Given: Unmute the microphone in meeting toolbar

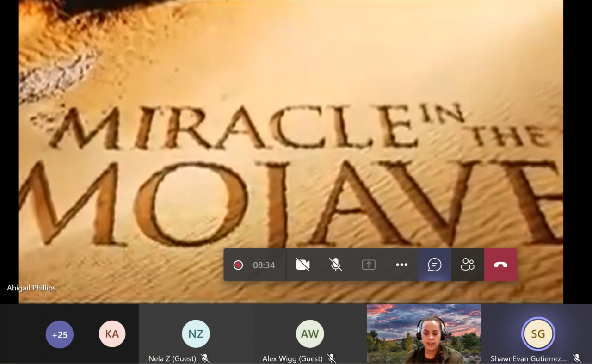Looking at the screenshot, I should click(336, 265).
